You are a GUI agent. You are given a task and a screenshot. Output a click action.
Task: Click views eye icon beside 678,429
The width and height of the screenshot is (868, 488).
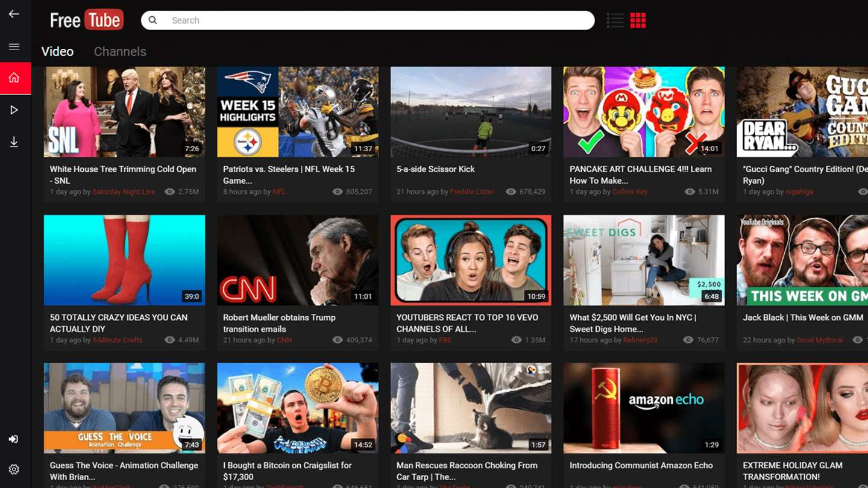[511, 192]
